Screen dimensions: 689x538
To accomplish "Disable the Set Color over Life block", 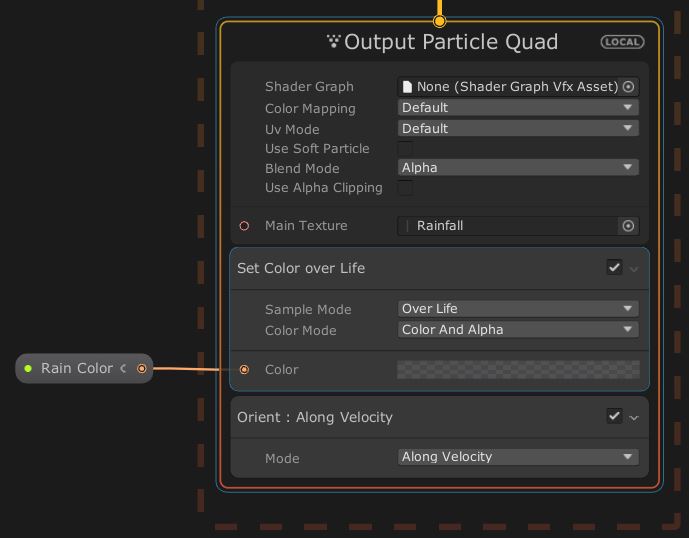I will pyautogui.click(x=614, y=267).
